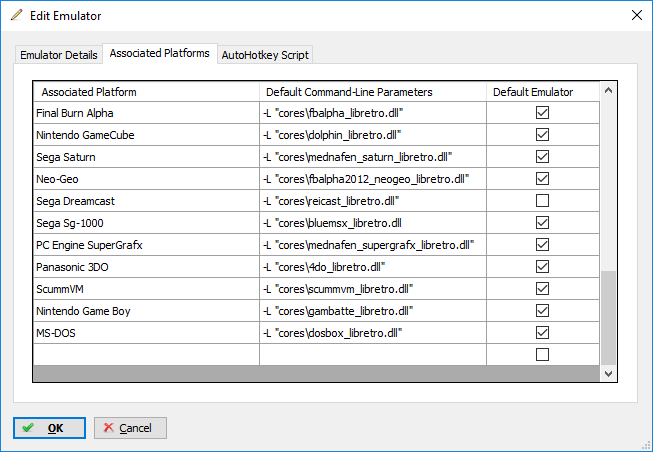Click the fbalpha_libretro.dll parameters cell
Viewport: 653px width, 452px height.
(373, 113)
